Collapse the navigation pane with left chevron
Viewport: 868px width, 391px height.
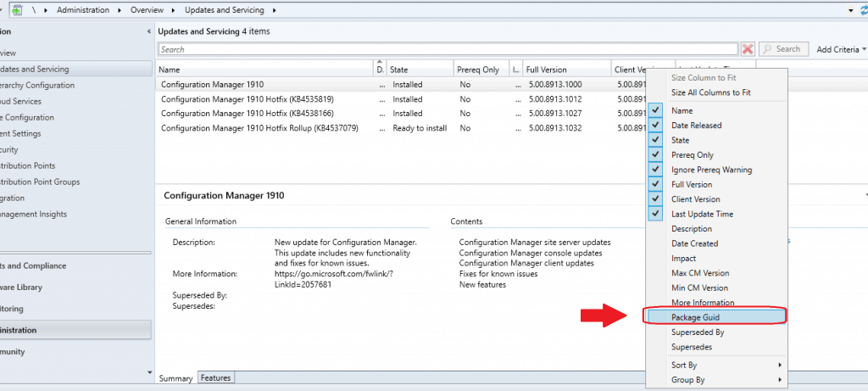(x=148, y=31)
